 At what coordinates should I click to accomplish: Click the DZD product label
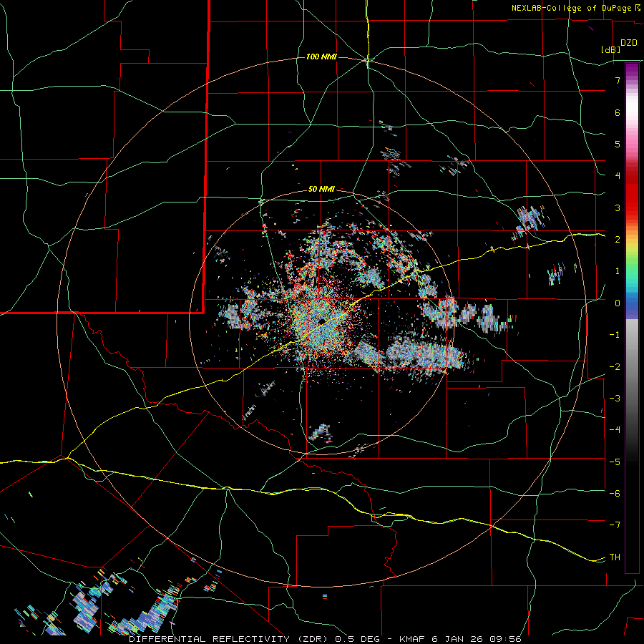[x=629, y=43]
